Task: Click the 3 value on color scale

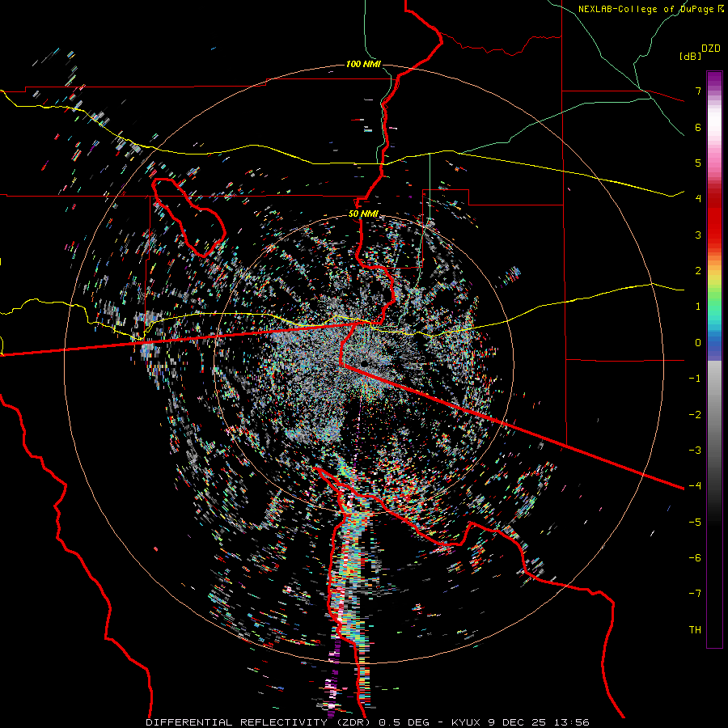Action: tap(698, 235)
